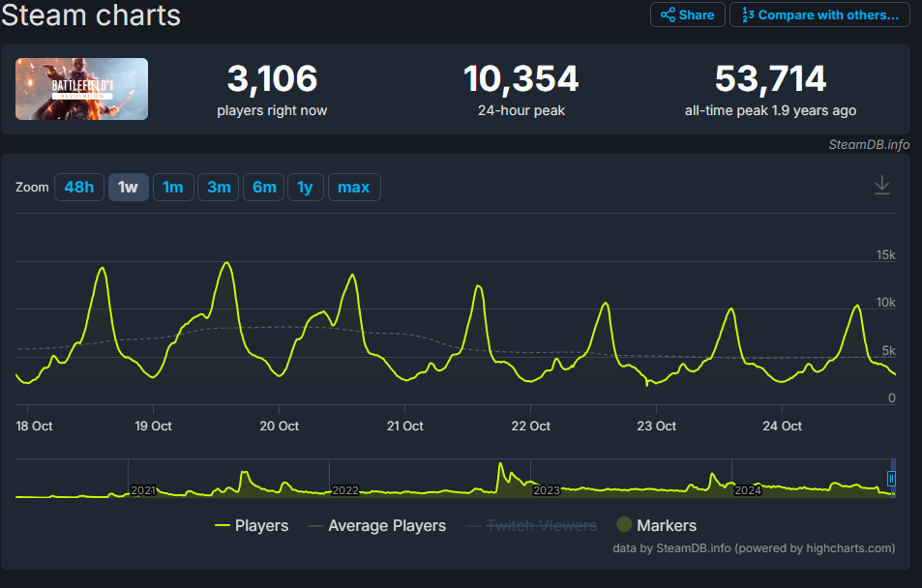
Task: Click the '22 Oct' axis label
Action: [x=531, y=426]
